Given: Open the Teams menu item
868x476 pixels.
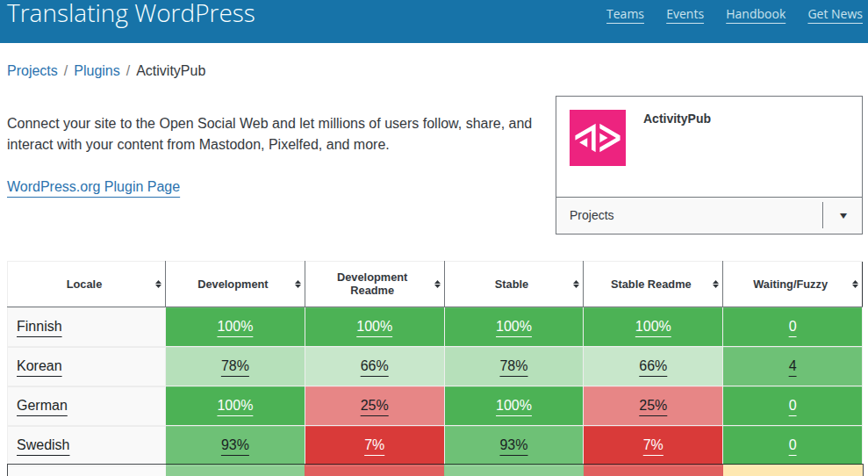Looking at the screenshot, I should tap(625, 14).
